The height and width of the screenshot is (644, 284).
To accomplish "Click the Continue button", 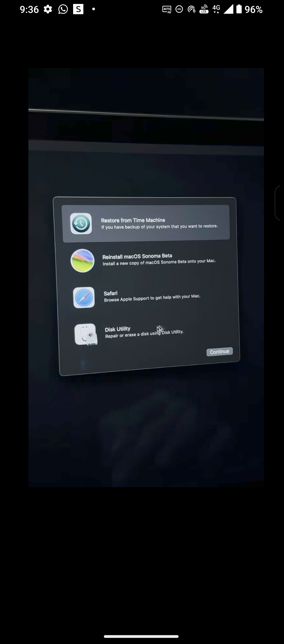I will (220, 352).
